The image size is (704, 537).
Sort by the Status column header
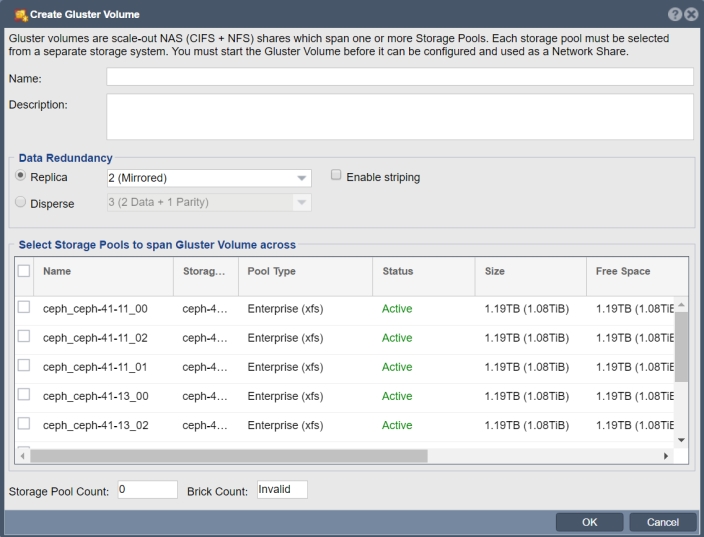(x=424, y=276)
